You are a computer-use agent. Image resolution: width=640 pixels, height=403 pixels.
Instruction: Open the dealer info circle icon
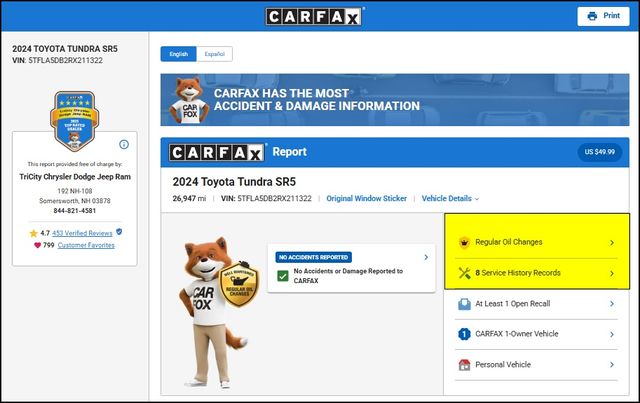click(x=124, y=144)
